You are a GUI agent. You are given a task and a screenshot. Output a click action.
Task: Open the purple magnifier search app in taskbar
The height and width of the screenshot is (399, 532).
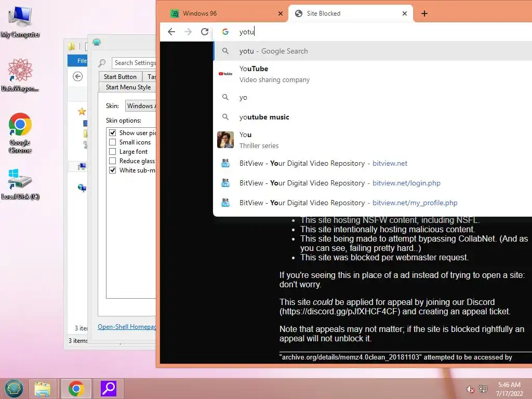coord(109,389)
